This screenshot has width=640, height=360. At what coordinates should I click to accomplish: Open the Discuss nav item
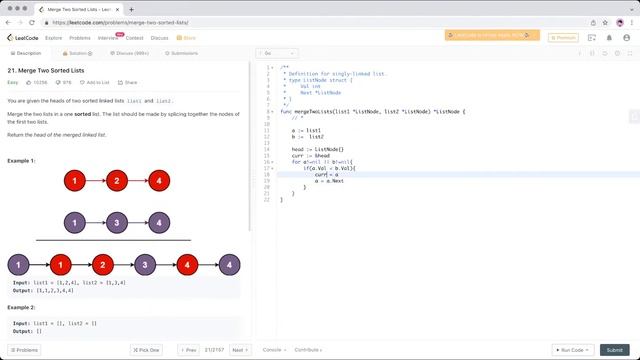pos(159,38)
